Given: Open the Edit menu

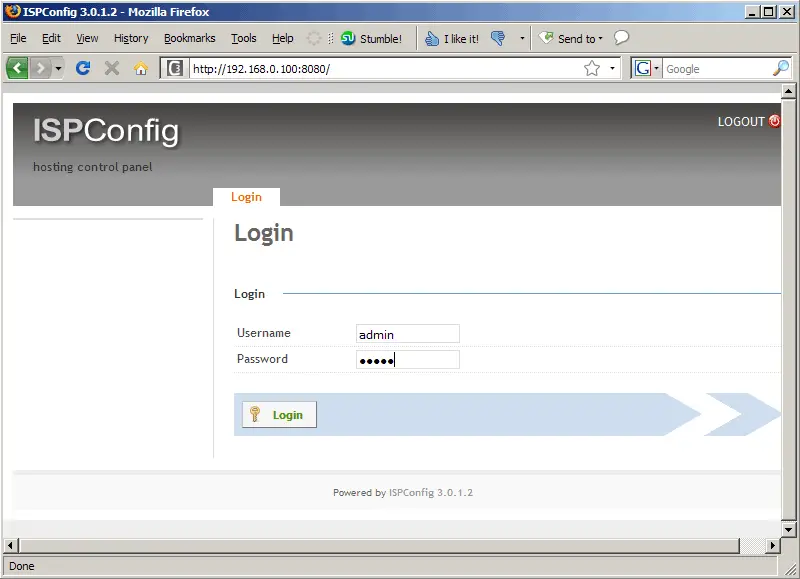Looking at the screenshot, I should click(51, 38).
